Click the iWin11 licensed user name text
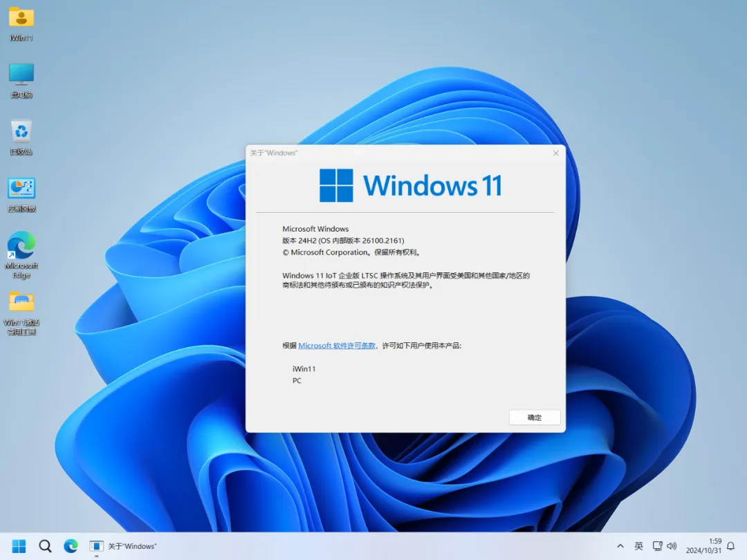 tap(304, 368)
